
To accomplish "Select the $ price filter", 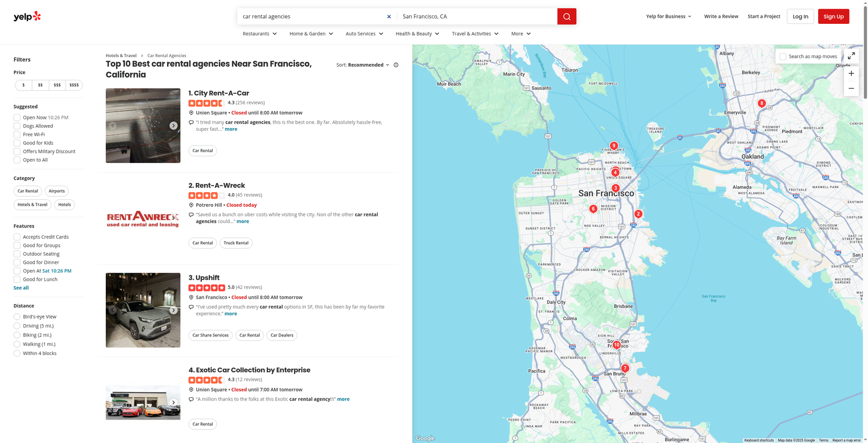I will pyautogui.click(x=23, y=85).
